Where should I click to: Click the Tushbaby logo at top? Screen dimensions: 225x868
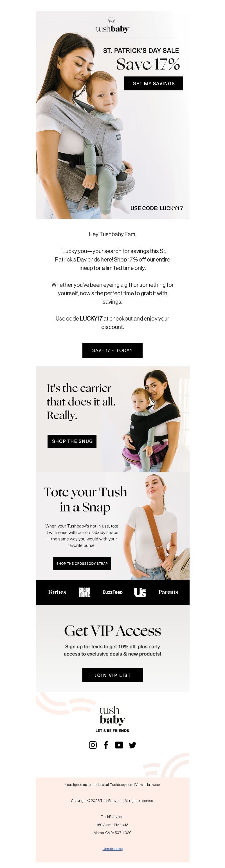click(x=112, y=25)
